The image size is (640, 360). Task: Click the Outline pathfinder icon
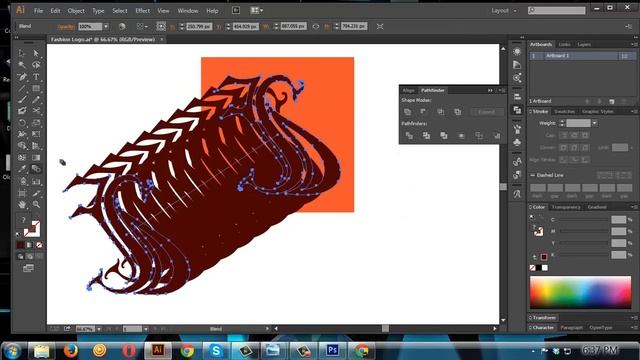[479, 136]
